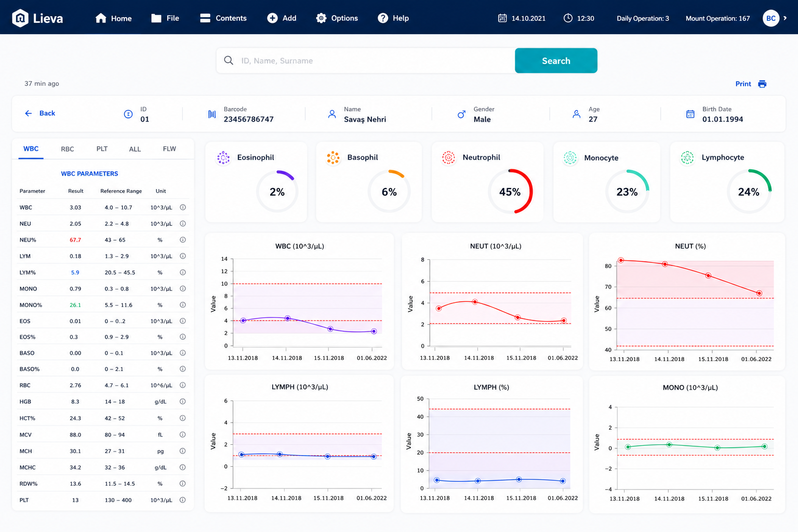This screenshot has width=798, height=532.
Task: Click the info icon for HGB row
Action: 183,402
